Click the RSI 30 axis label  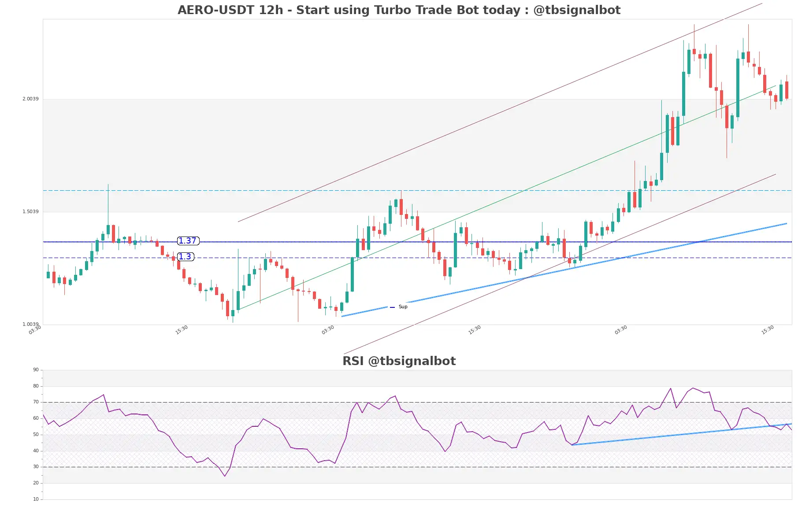click(36, 467)
